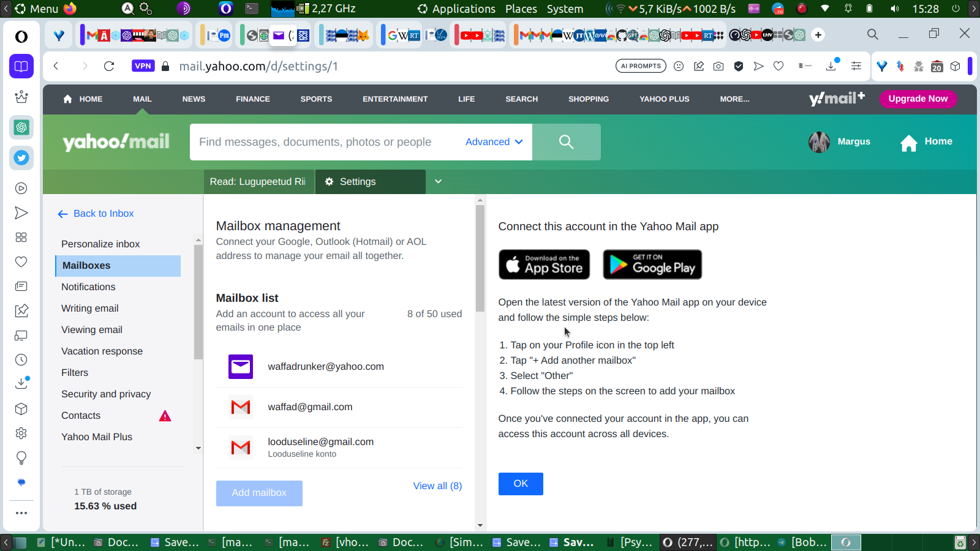Click the Upgrade Now button

coord(918,99)
